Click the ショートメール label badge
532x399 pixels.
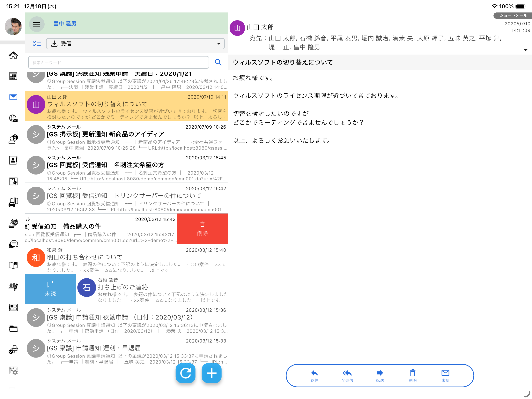(x=513, y=15)
